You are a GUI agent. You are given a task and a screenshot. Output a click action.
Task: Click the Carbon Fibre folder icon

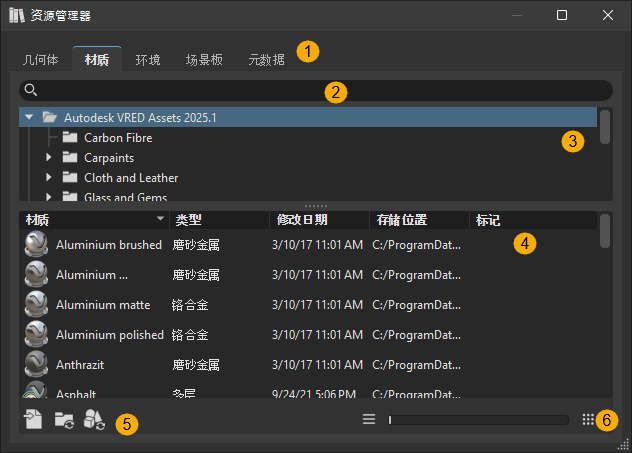70,137
